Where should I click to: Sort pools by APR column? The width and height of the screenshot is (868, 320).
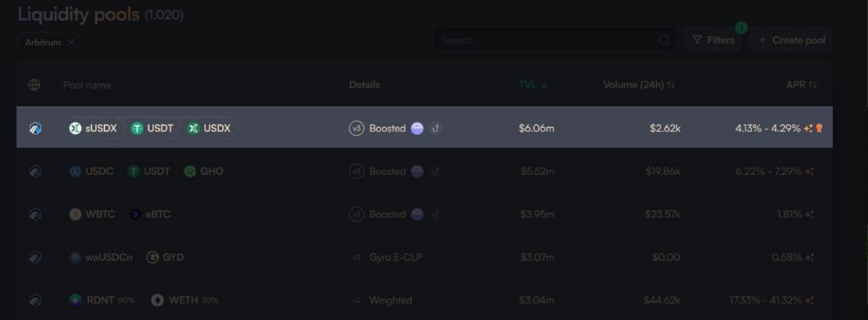(x=802, y=85)
